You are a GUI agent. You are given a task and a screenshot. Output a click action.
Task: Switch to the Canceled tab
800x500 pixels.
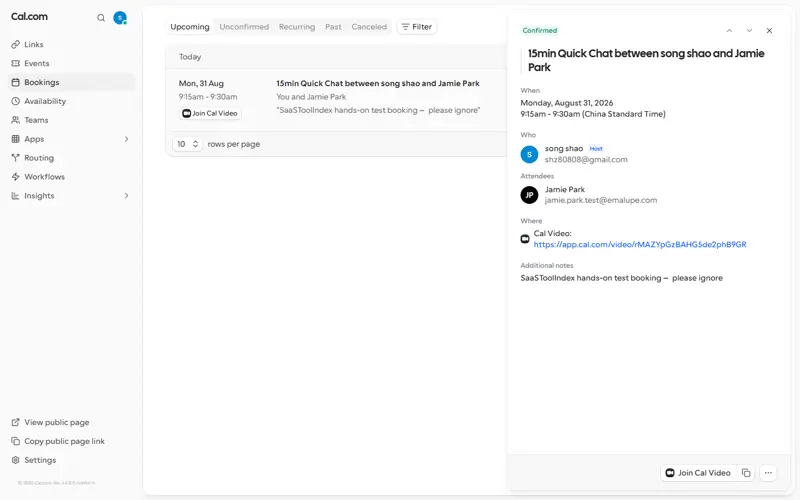coord(369,27)
